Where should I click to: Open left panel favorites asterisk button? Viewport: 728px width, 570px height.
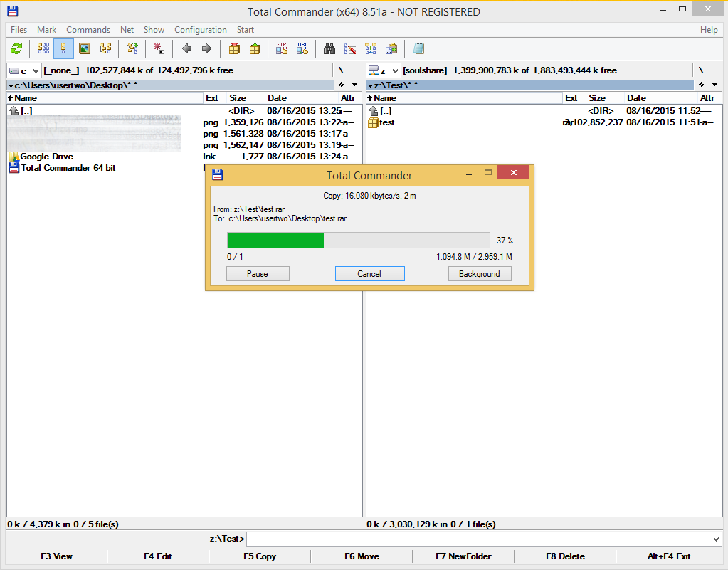[x=342, y=85]
